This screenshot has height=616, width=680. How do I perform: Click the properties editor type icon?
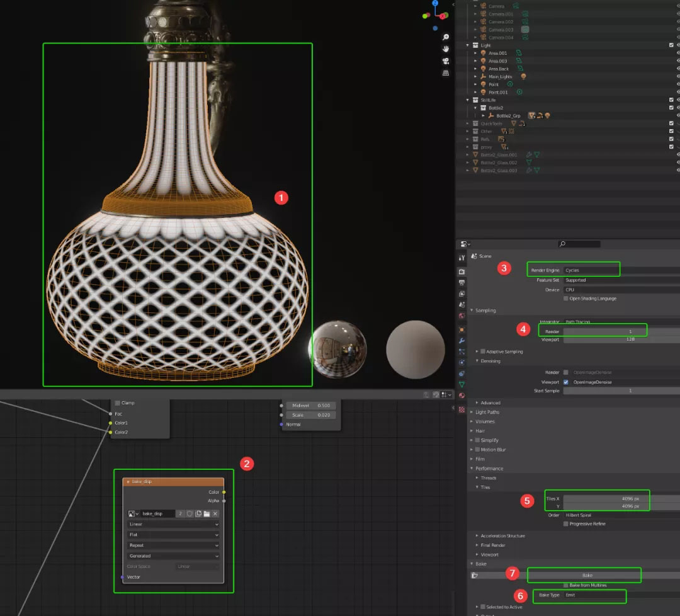coord(465,244)
